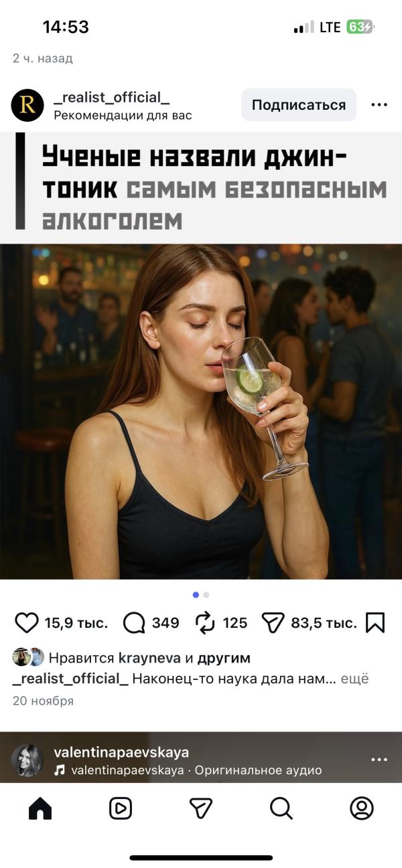Tap the 349 comments count label
This screenshot has height=868, width=402.
[166, 622]
